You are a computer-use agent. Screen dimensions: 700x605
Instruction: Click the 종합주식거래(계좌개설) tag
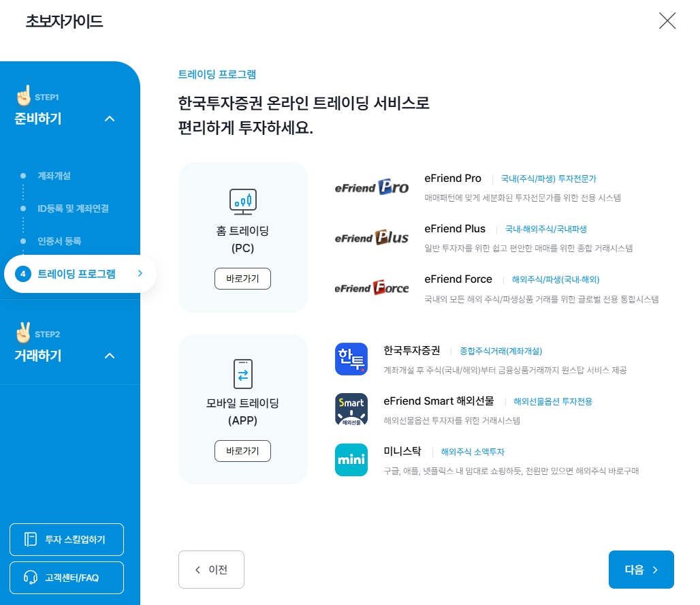tap(501, 351)
